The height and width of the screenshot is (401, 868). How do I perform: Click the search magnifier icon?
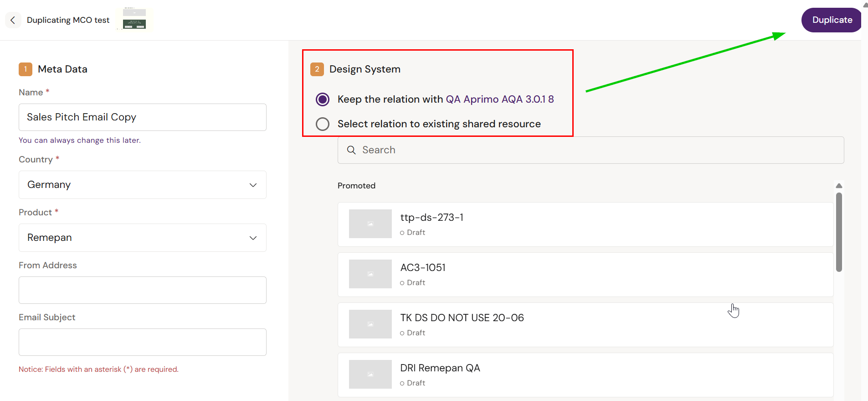(x=351, y=150)
